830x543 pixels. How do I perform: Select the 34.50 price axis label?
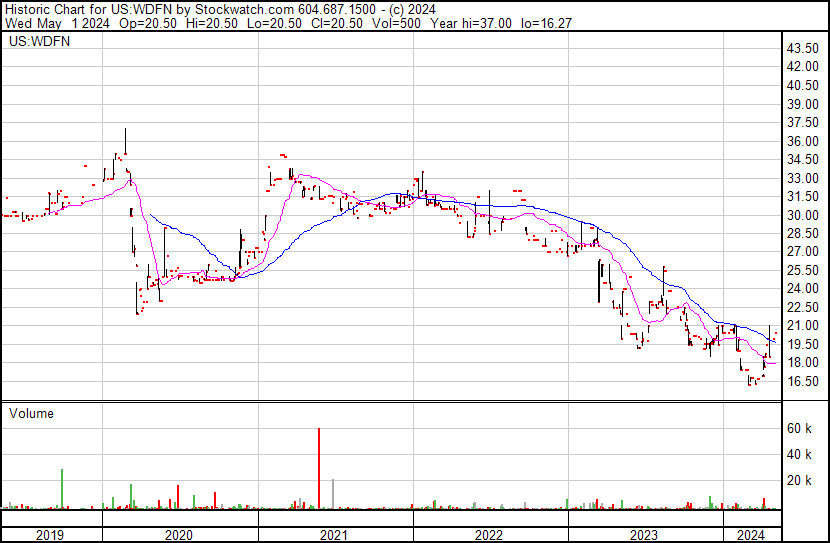802,159
